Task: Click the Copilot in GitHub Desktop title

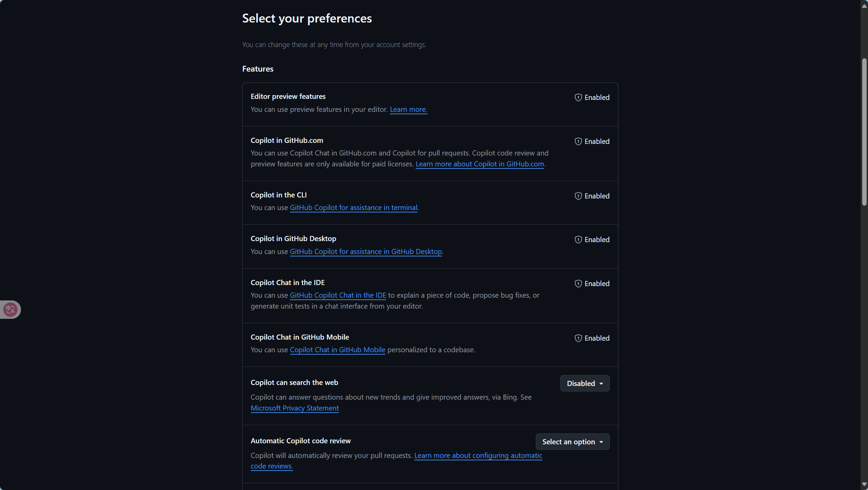Action: click(x=293, y=239)
